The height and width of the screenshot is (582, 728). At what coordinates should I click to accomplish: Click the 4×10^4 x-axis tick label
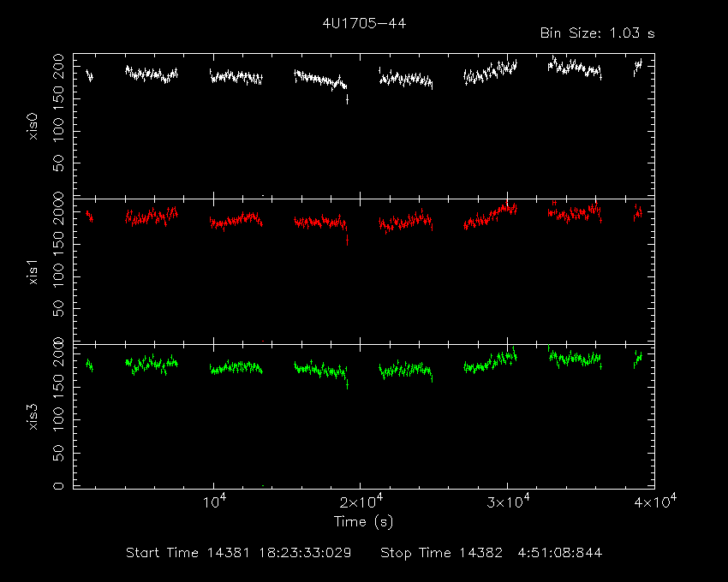pyautogui.click(x=655, y=502)
